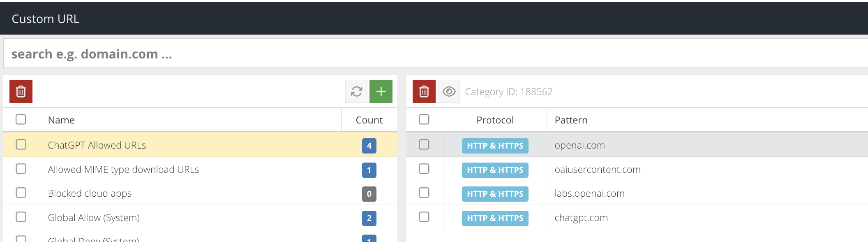Check the box for openai.com pattern
Screen dimensions: 868x242
424,144
